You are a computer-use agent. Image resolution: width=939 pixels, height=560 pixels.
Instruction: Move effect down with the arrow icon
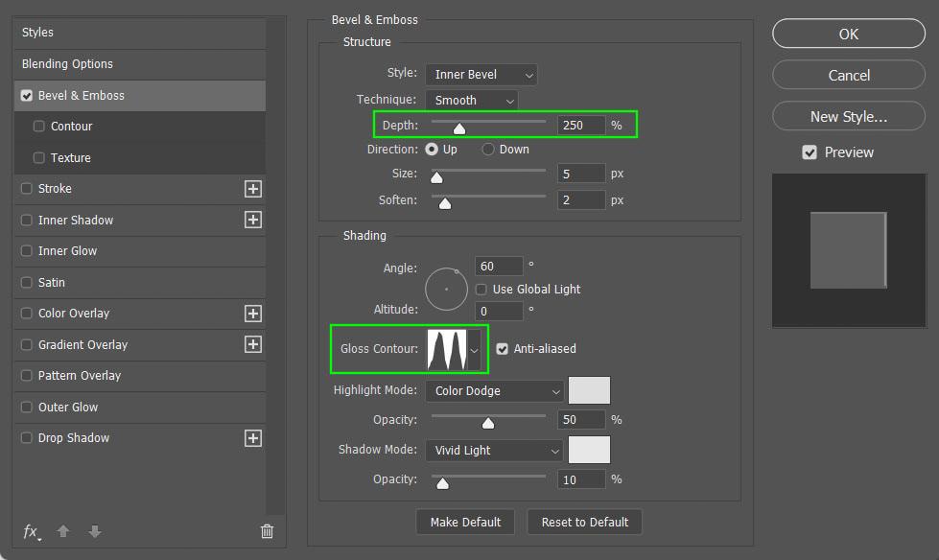[95, 531]
